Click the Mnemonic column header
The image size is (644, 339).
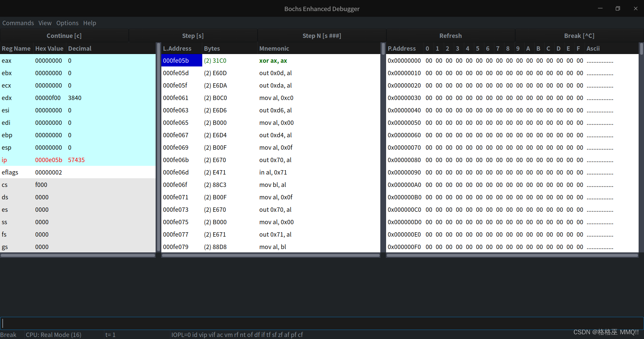319,48
